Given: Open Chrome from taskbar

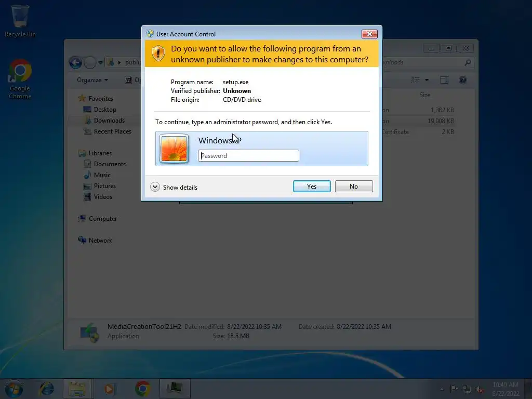Looking at the screenshot, I should click(x=143, y=389).
